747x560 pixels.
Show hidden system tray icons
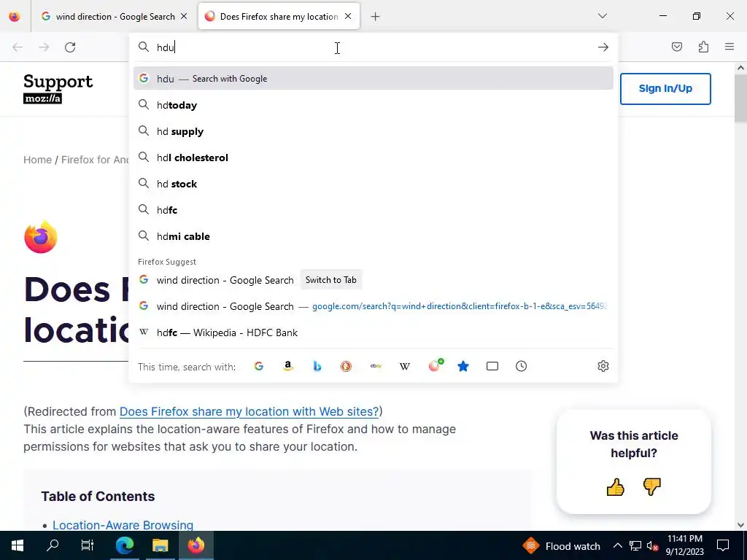point(617,545)
